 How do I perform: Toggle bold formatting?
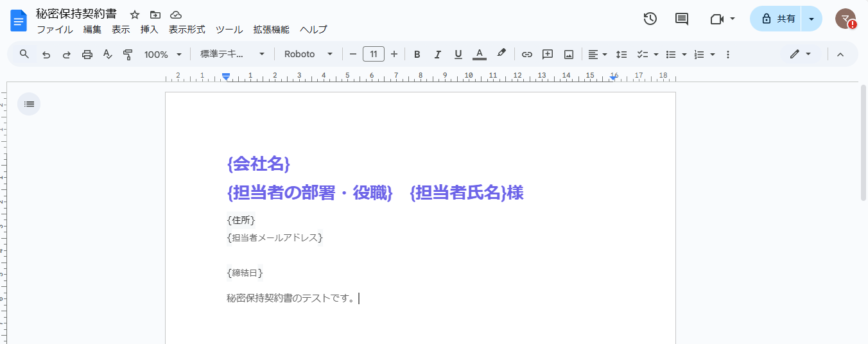point(417,55)
